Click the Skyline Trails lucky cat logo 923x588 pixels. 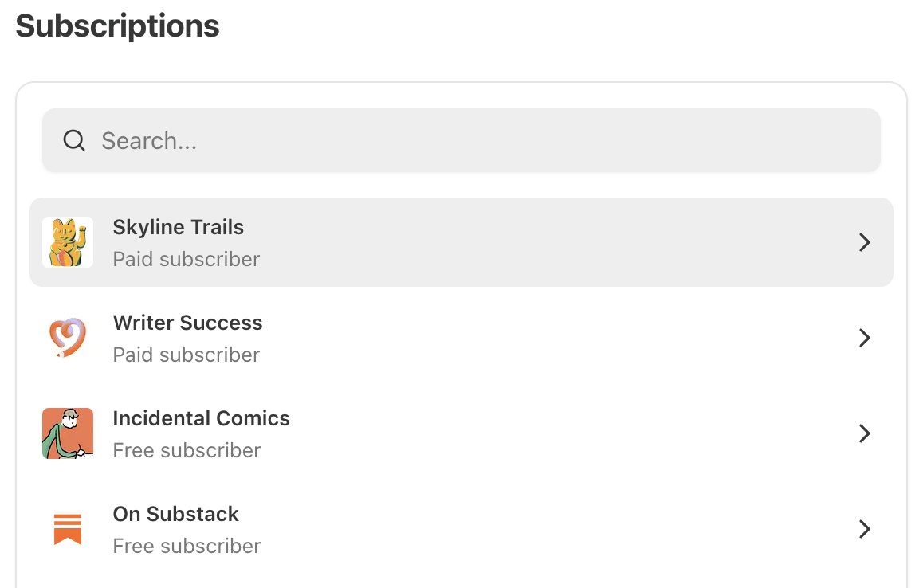click(x=68, y=242)
